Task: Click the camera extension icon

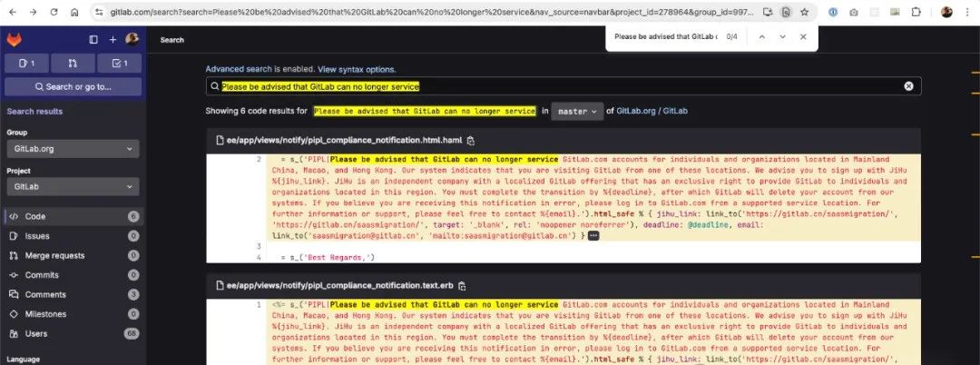Action: point(854,12)
